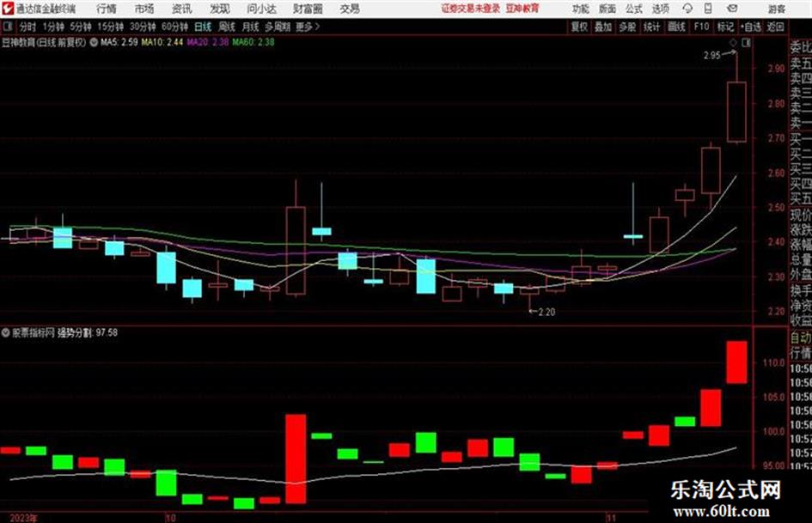Click the 标记 mark toolbar button
Screen dimensions: 812x523
click(725, 27)
